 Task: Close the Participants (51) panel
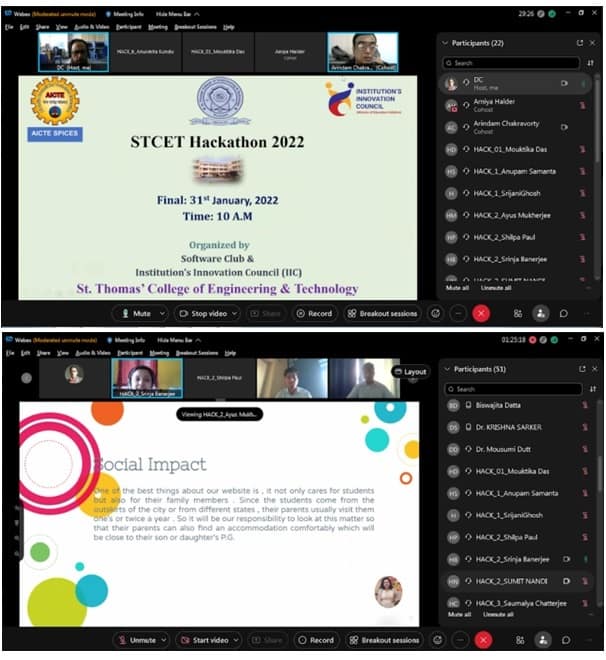(595, 369)
